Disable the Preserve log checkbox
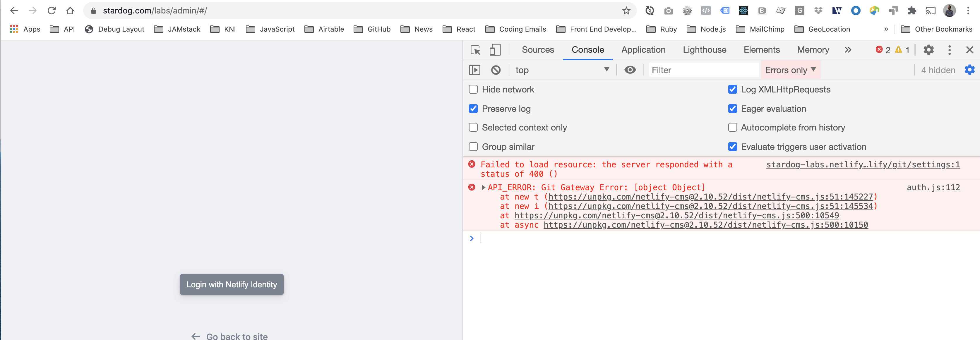 tap(473, 109)
